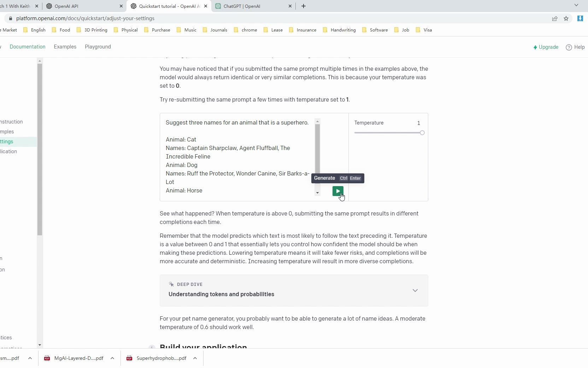
Task: Open the Journals bookmarks folder
Action: (x=215, y=30)
